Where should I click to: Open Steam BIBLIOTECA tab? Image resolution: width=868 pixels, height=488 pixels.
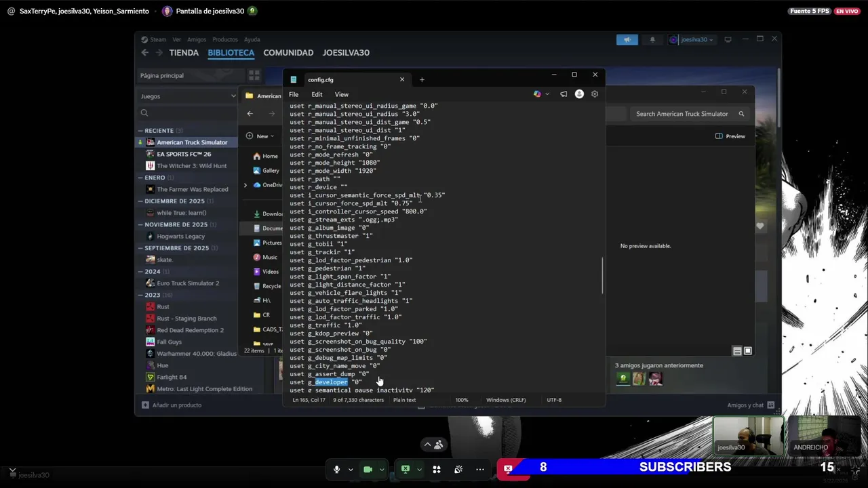(x=231, y=53)
